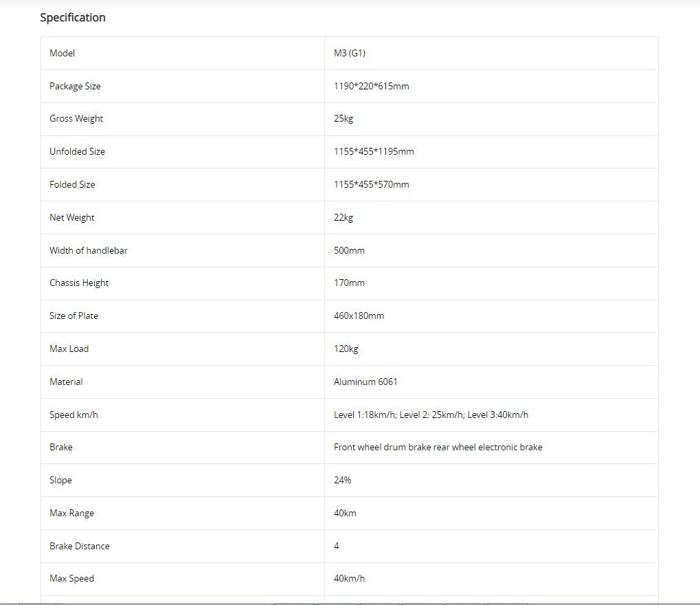Click the Unfolded Size label

[x=77, y=151]
